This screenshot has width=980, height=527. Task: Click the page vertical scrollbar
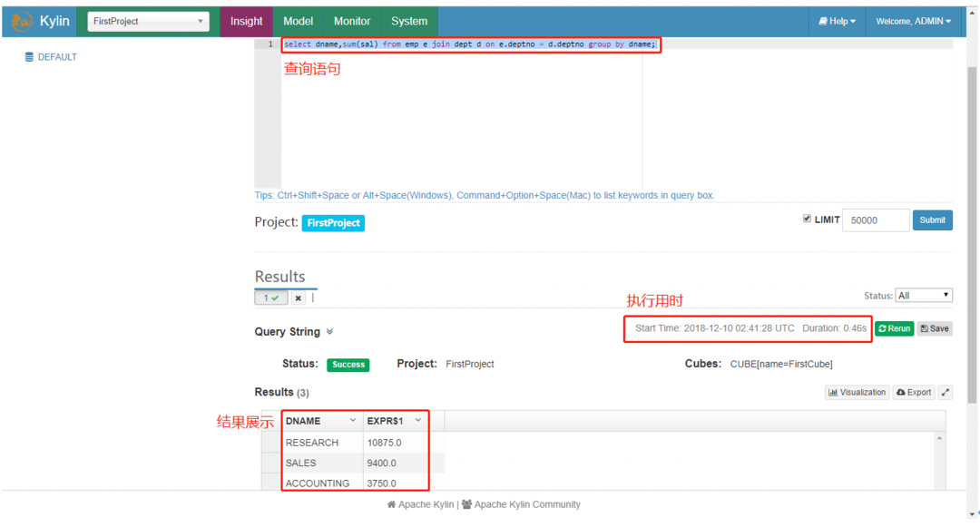coord(971,234)
